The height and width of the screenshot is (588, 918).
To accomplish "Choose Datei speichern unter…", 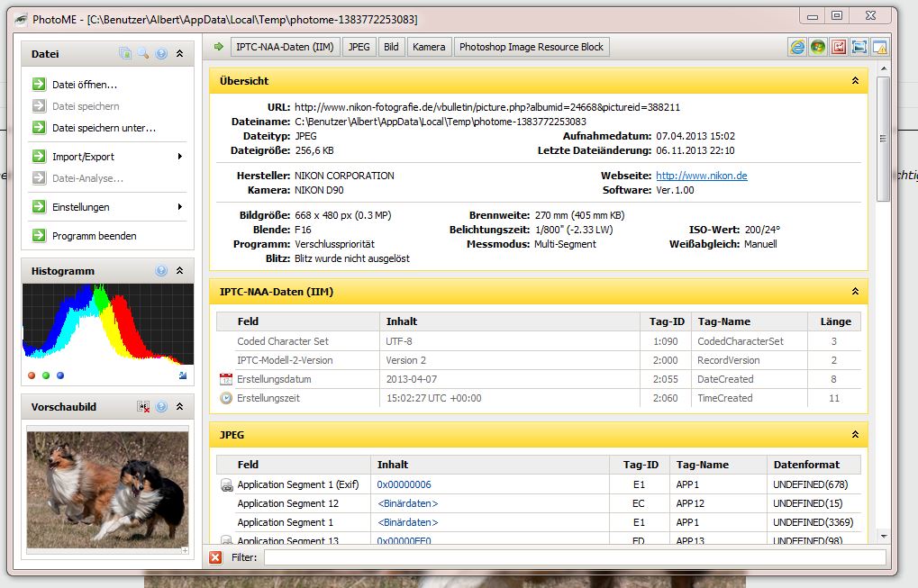I will coord(104,128).
